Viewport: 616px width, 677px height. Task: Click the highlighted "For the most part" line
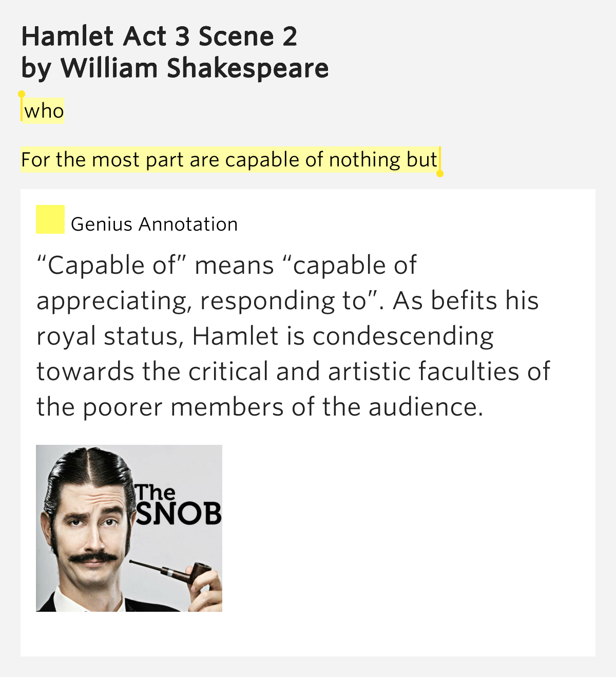pyautogui.click(x=229, y=160)
